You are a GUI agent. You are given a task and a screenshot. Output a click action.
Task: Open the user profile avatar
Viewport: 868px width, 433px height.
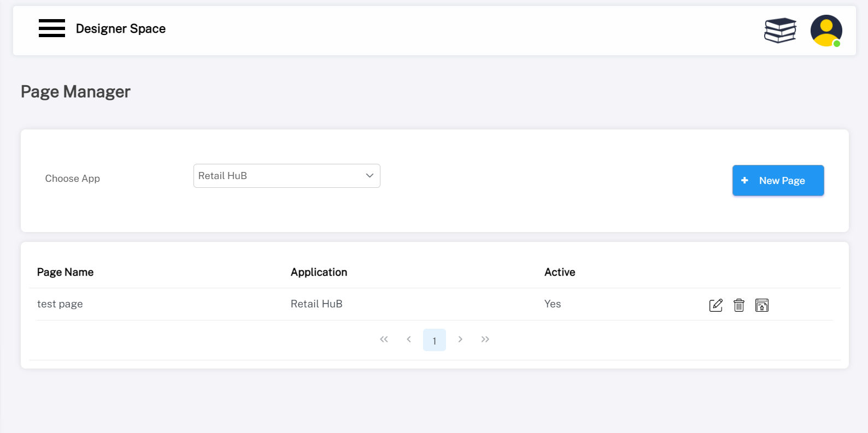[x=825, y=30]
